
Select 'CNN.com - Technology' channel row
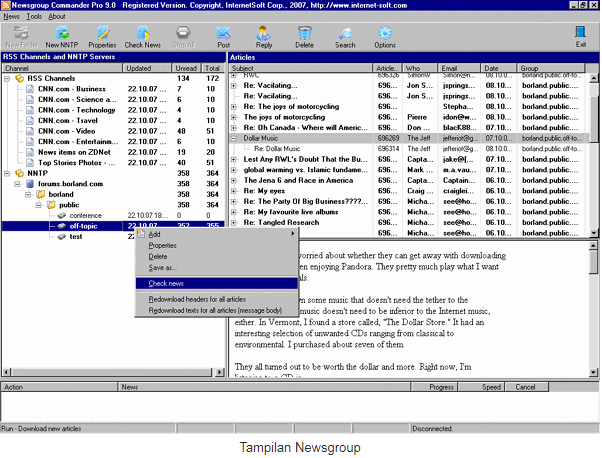click(113, 110)
